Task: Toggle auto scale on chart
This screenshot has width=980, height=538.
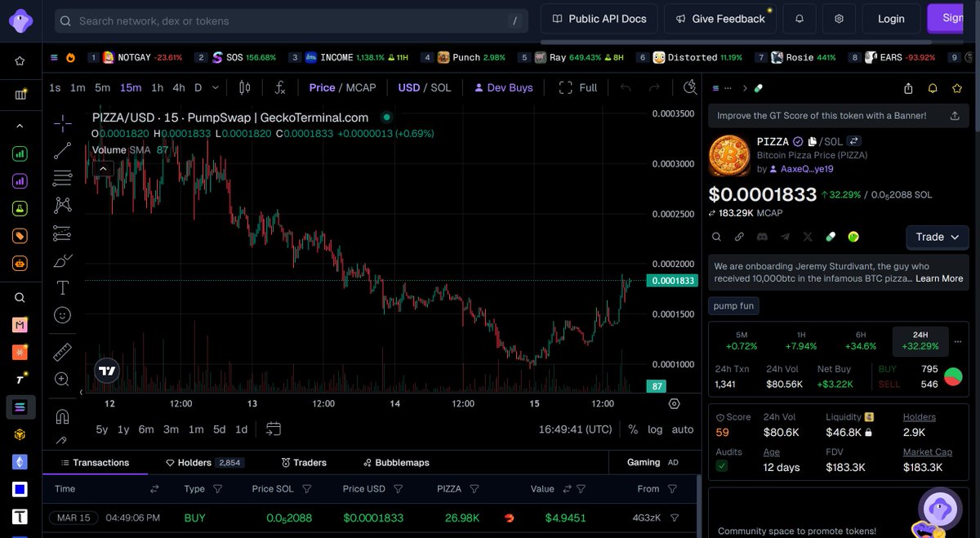Action: (x=683, y=429)
